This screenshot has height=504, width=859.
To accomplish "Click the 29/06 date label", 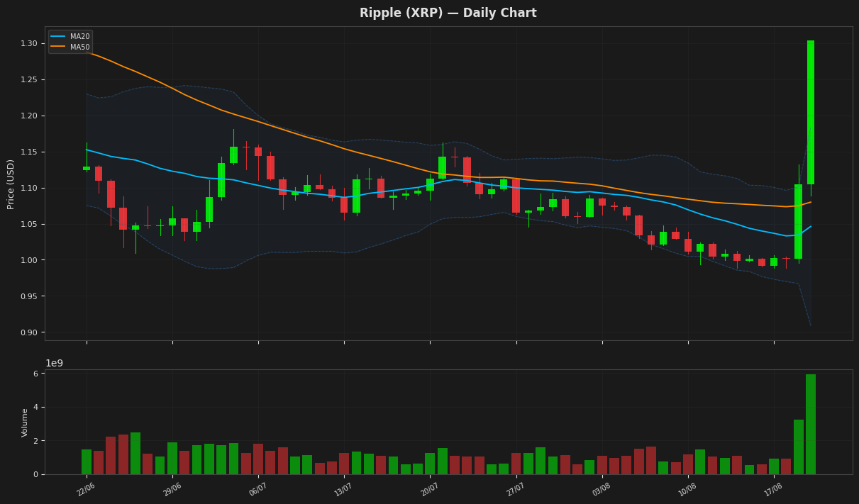I will point(172,489).
